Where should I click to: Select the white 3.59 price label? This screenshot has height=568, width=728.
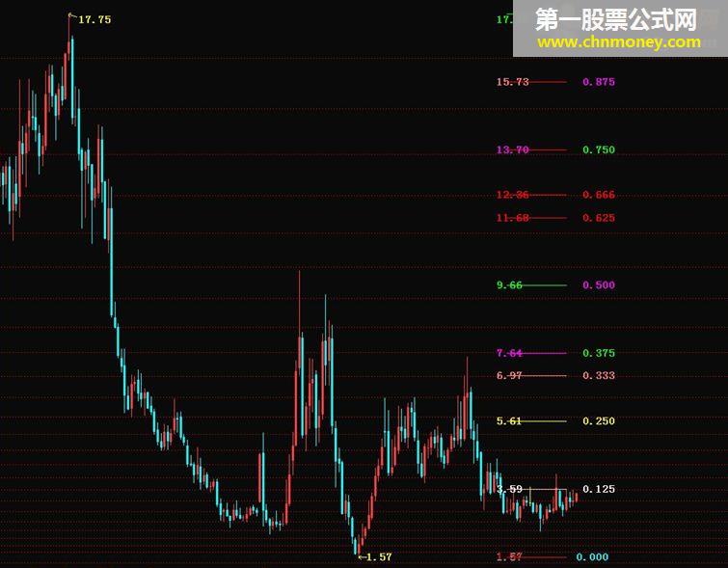tap(509, 489)
